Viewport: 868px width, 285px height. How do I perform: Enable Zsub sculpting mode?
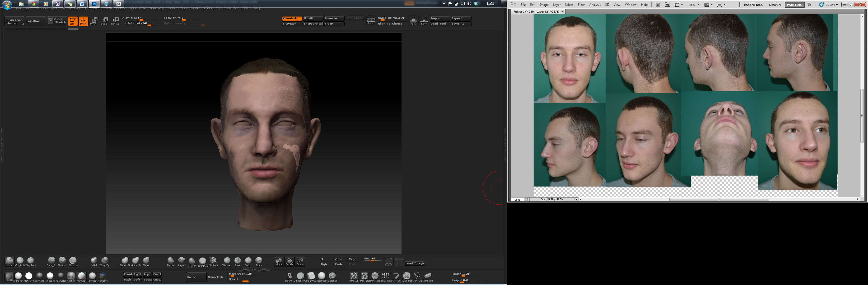tap(339, 264)
